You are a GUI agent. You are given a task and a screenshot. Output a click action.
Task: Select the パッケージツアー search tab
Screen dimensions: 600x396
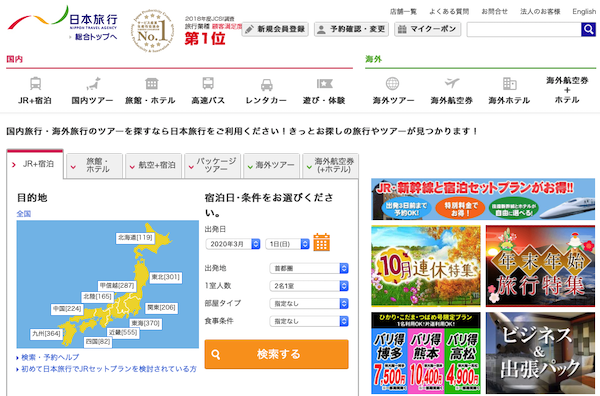(x=212, y=165)
